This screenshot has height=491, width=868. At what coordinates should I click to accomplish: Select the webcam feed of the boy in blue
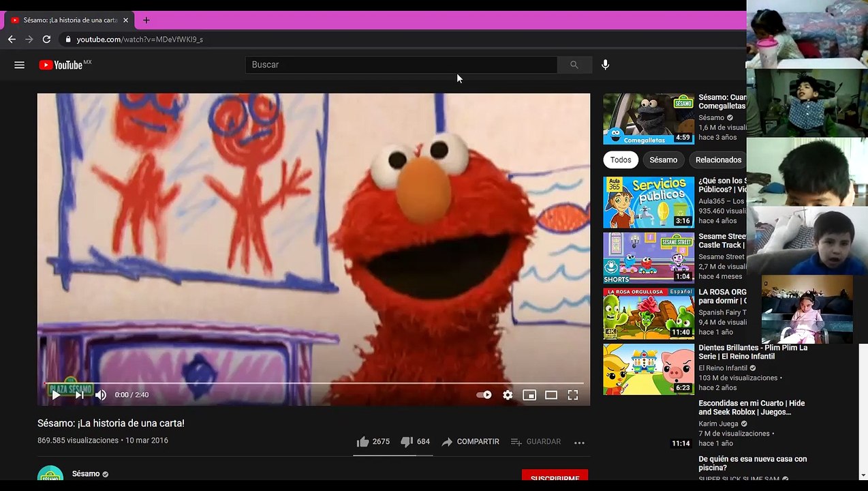click(807, 241)
